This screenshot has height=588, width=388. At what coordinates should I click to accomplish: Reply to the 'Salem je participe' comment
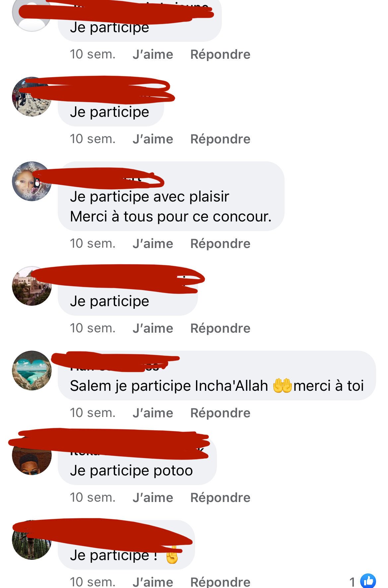pos(220,413)
